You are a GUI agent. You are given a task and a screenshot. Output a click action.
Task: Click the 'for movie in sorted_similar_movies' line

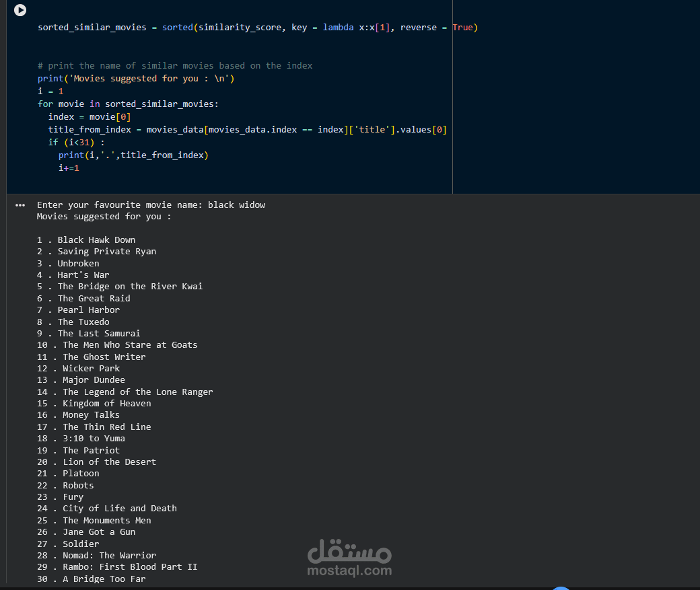tap(128, 104)
